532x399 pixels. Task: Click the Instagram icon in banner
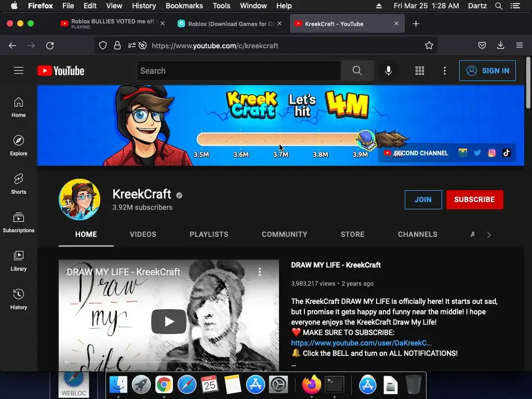click(x=491, y=153)
